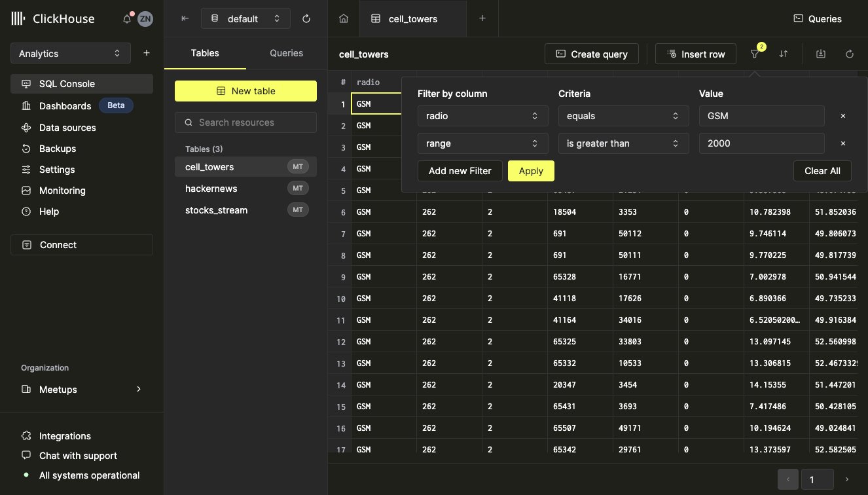Change the 'is greater than' criteria dropdown
This screenshot has height=495, width=868.
tap(623, 143)
